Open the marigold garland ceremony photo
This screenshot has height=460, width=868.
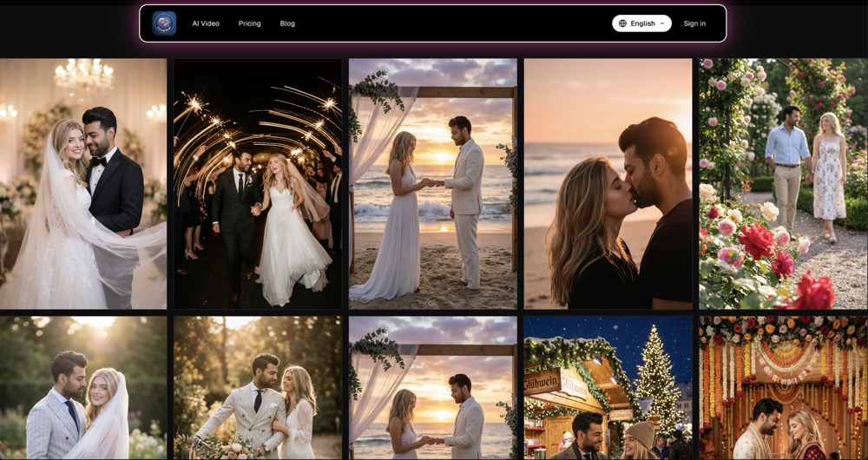pyautogui.click(x=783, y=388)
